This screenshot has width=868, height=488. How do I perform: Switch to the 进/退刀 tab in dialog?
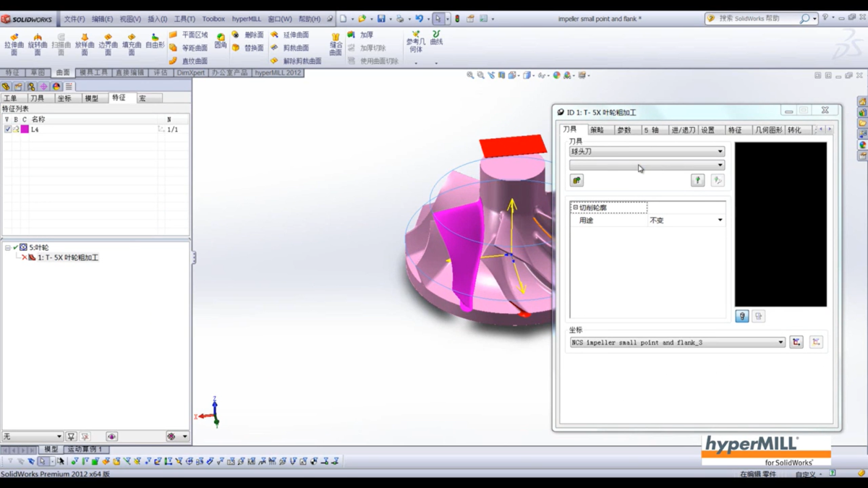(683, 130)
